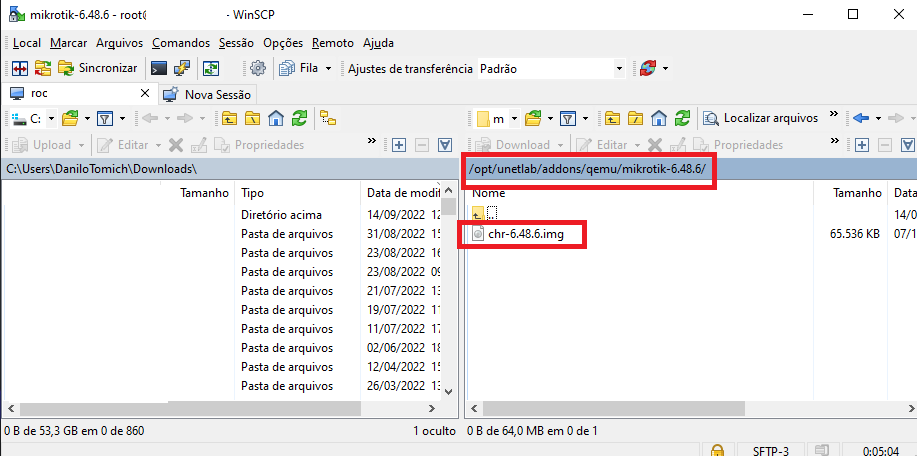
Task: Click the reconnect session globe icon
Action: (647, 68)
